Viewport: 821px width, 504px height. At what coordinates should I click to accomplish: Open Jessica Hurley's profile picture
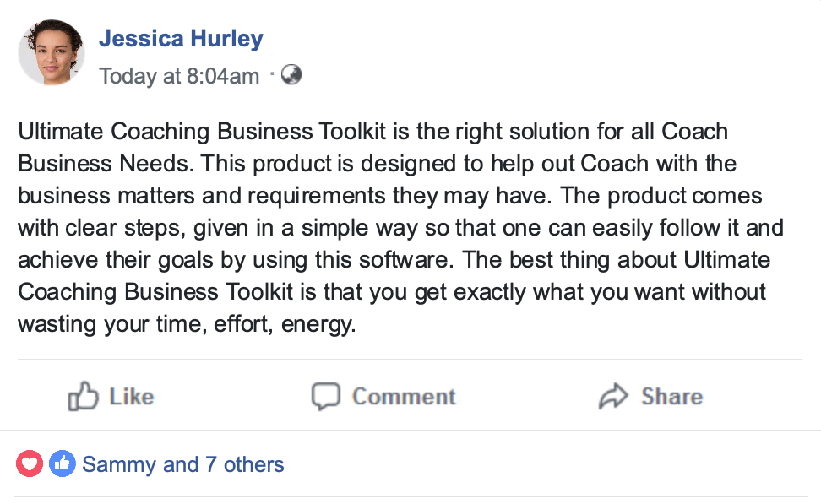point(52,52)
